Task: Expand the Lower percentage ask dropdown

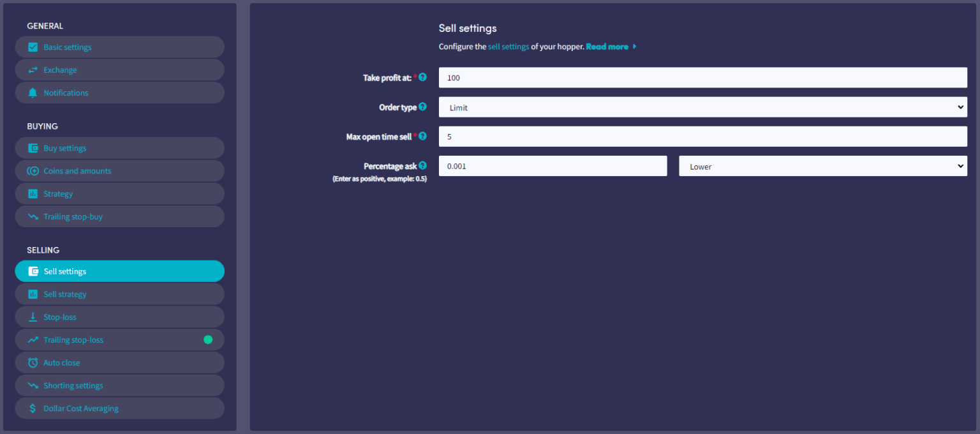Action: (822, 165)
